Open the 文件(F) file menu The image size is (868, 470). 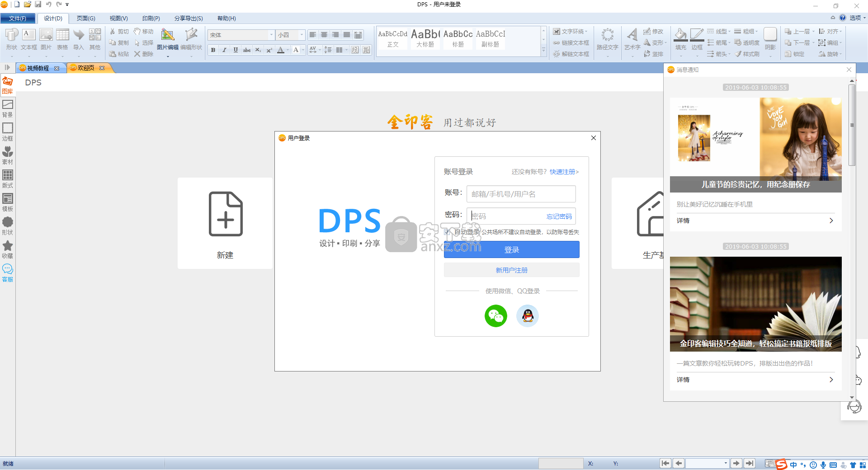point(18,19)
